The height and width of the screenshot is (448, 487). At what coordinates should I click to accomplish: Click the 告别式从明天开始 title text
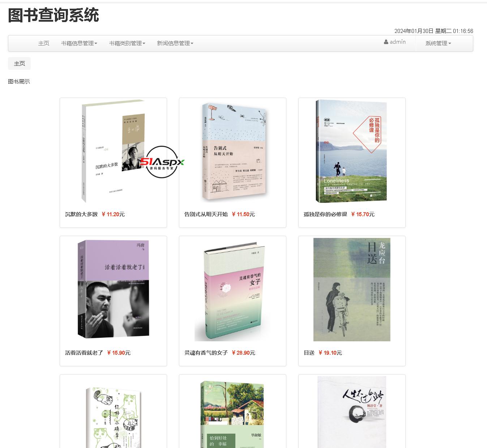[206, 214]
